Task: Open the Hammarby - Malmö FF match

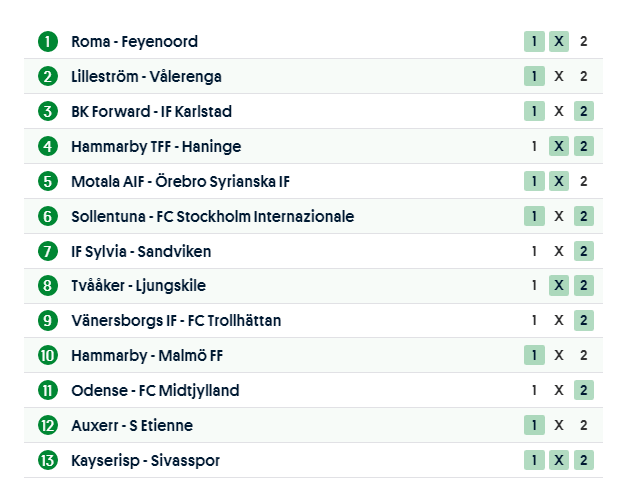Action: (147, 355)
